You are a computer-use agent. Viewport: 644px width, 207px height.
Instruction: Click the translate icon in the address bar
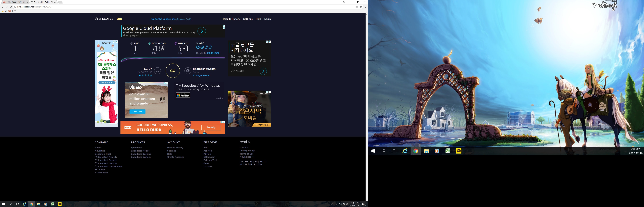pyautogui.click(x=357, y=7)
